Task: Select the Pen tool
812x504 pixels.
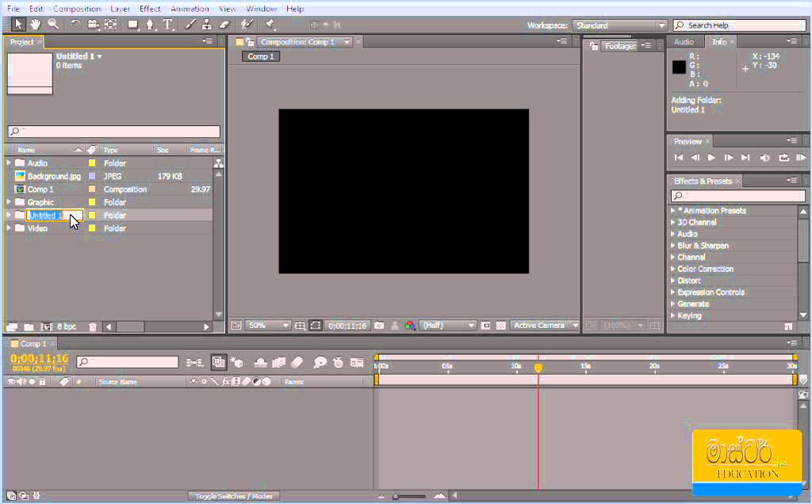Action: point(150,25)
